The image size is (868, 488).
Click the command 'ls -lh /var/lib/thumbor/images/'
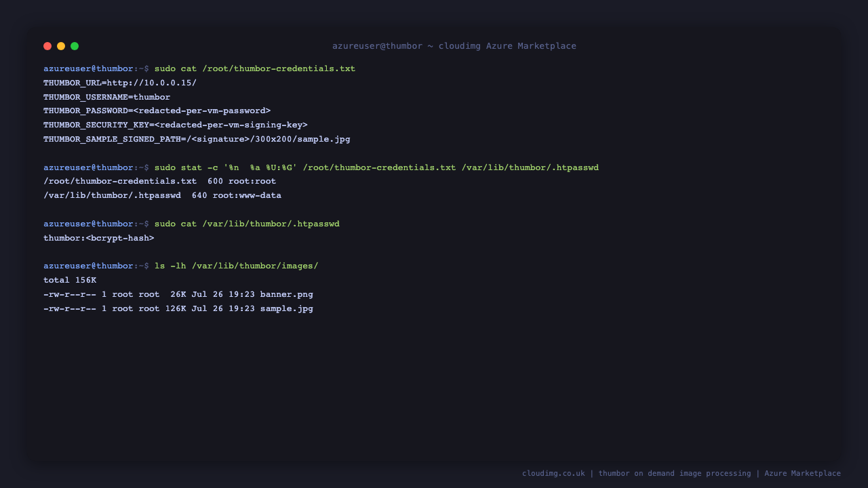[236, 266]
